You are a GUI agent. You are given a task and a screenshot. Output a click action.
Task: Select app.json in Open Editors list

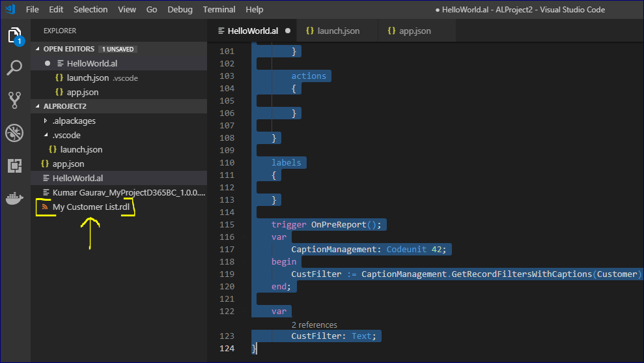point(119,92)
